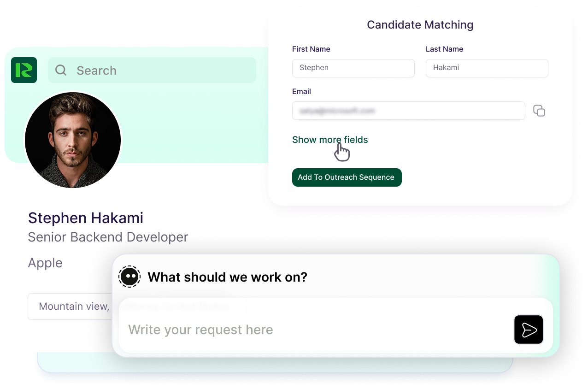Screen dimensions: 588x389
Task: Click the magnifying glass search icon
Action: click(x=61, y=70)
